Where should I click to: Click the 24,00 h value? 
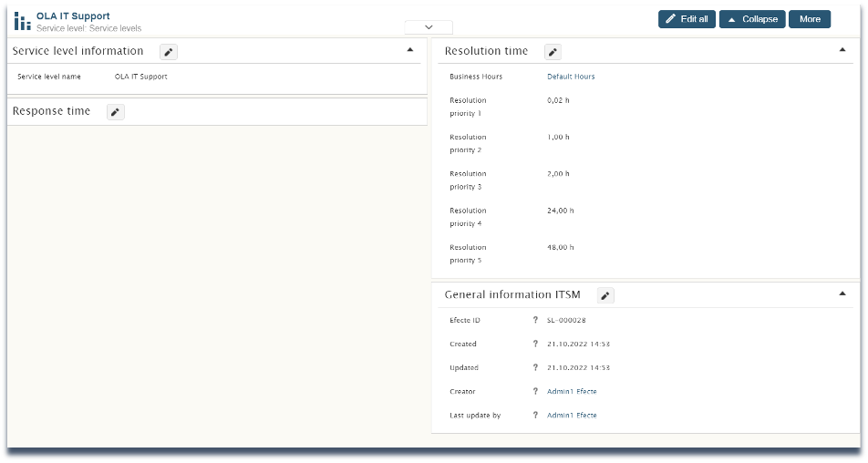(x=560, y=211)
